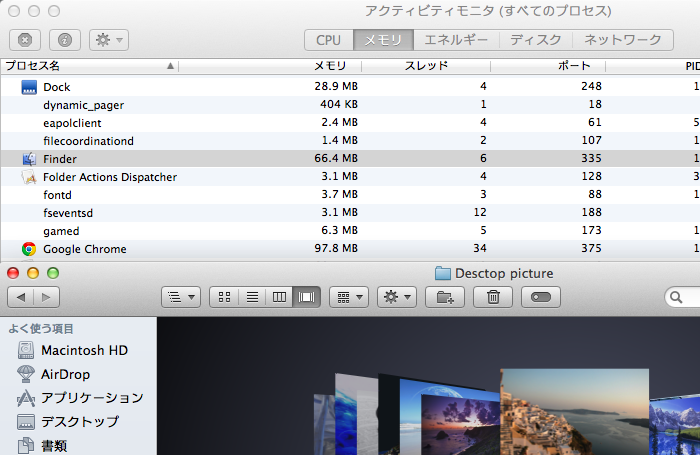
Task: Switch Finder to list view
Action: (253, 297)
